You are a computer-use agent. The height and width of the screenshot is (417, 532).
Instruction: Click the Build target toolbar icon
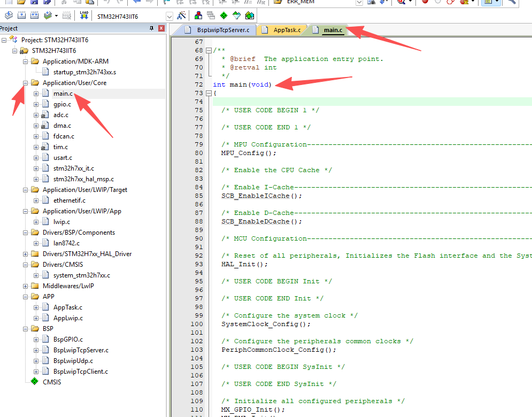tap(21, 16)
